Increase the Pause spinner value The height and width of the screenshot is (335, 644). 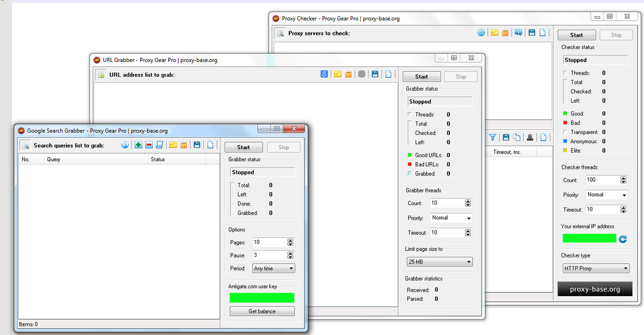point(290,253)
